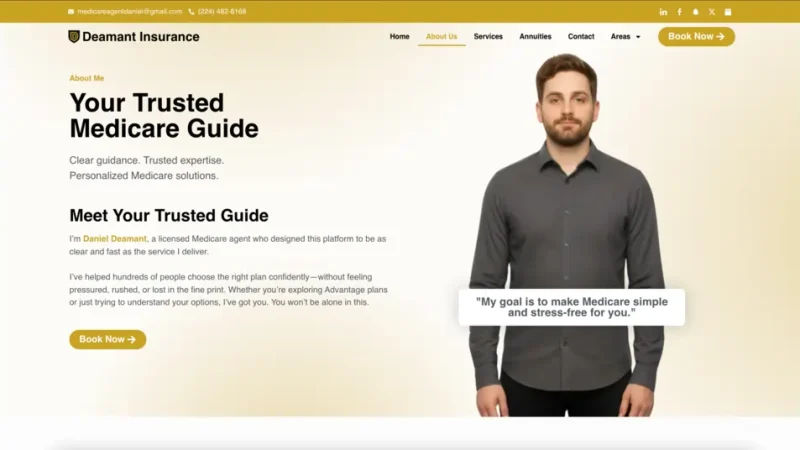
Task: Open the Services menu item
Action: 488,37
